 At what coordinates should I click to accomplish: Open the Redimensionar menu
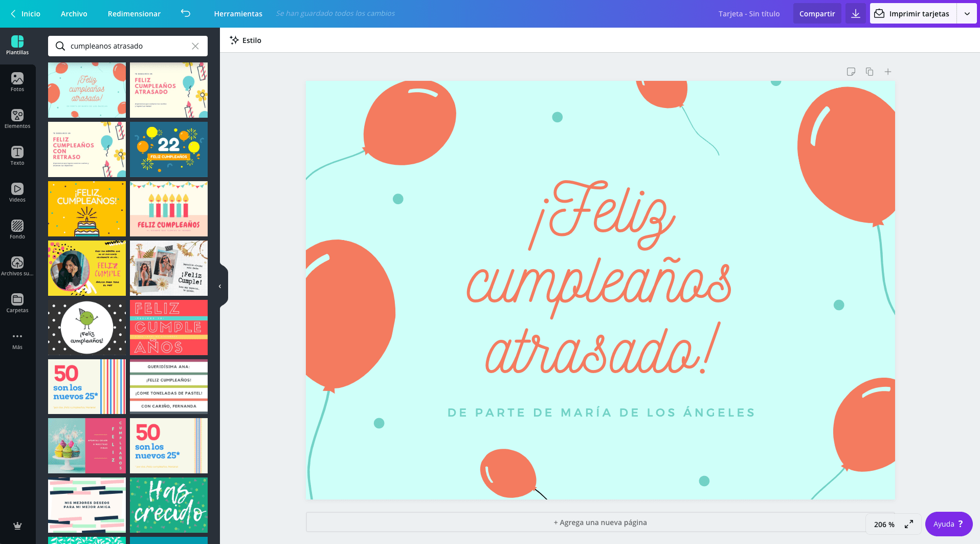click(134, 14)
